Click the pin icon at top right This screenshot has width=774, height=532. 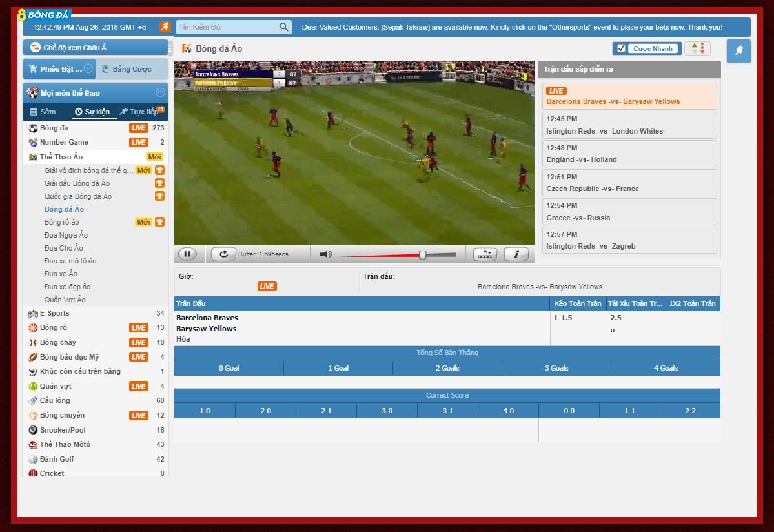738,51
